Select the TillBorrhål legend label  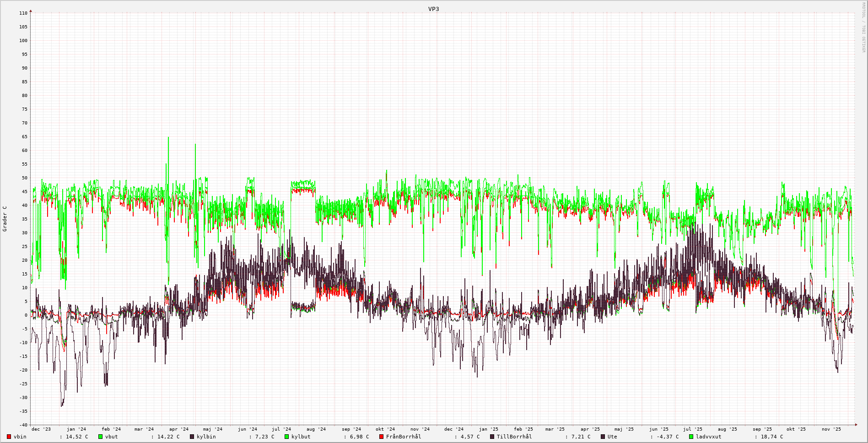click(x=514, y=437)
